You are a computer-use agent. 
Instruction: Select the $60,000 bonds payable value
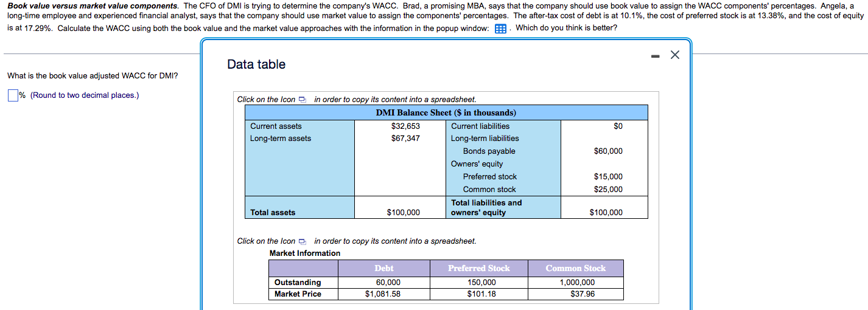tap(608, 151)
